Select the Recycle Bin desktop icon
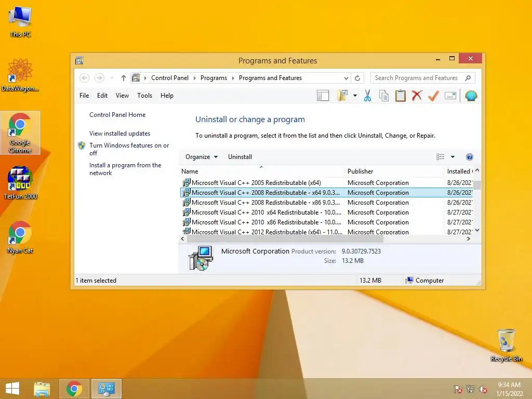Image resolution: width=532 pixels, height=399 pixels. [506, 345]
